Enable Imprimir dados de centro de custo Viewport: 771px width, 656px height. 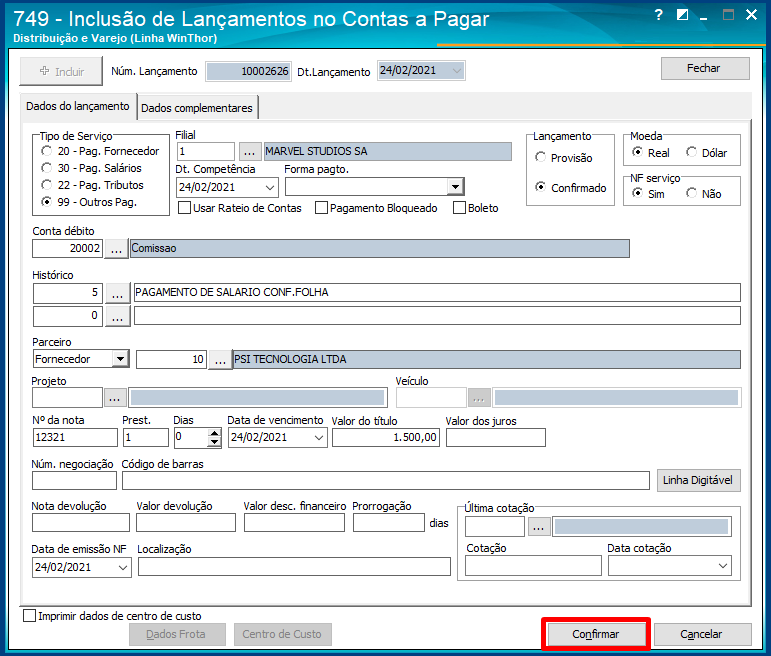(x=30, y=616)
